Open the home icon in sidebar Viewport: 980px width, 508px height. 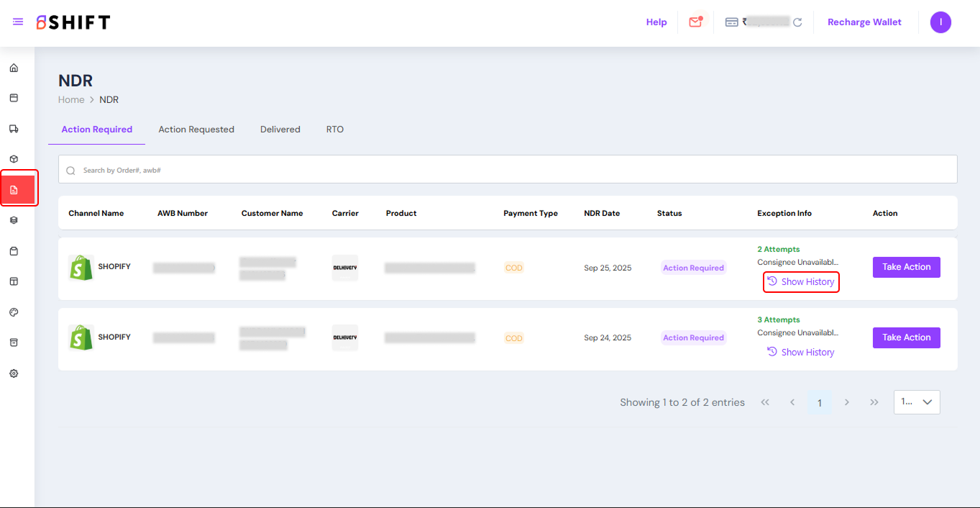(x=14, y=68)
